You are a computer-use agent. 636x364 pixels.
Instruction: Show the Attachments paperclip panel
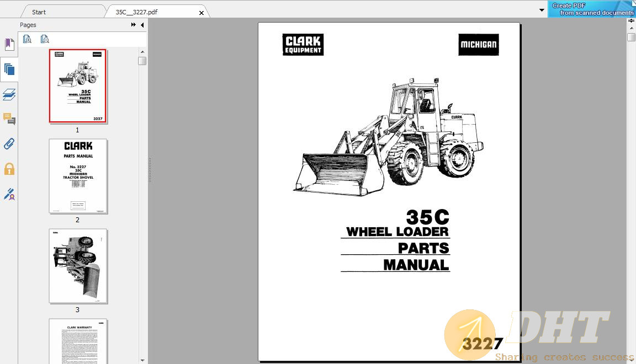coord(9,144)
